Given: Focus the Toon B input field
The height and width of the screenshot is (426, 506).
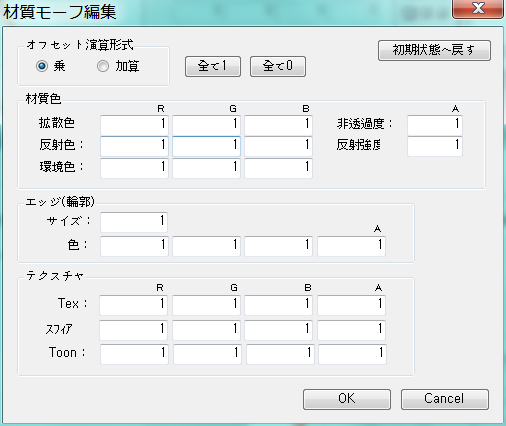Looking at the screenshot, I should click(x=280, y=354).
